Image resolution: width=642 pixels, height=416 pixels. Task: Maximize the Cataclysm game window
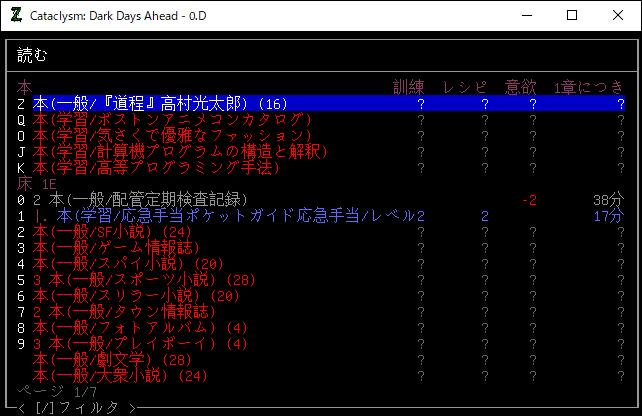click(572, 15)
